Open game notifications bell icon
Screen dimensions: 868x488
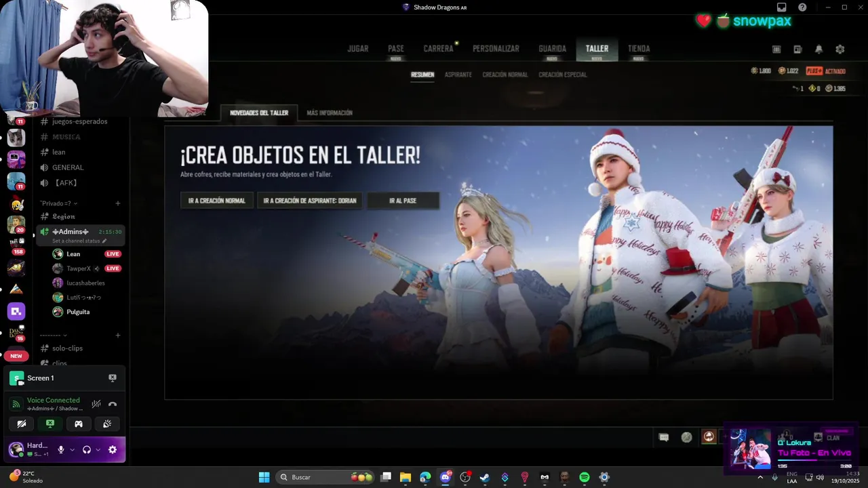pyautogui.click(x=819, y=49)
